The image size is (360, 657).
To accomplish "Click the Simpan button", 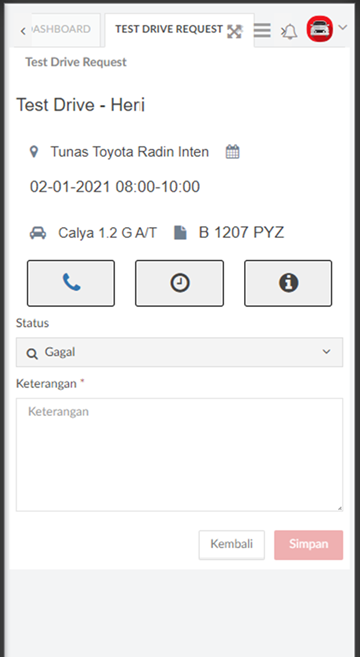I will coord(308,545).
